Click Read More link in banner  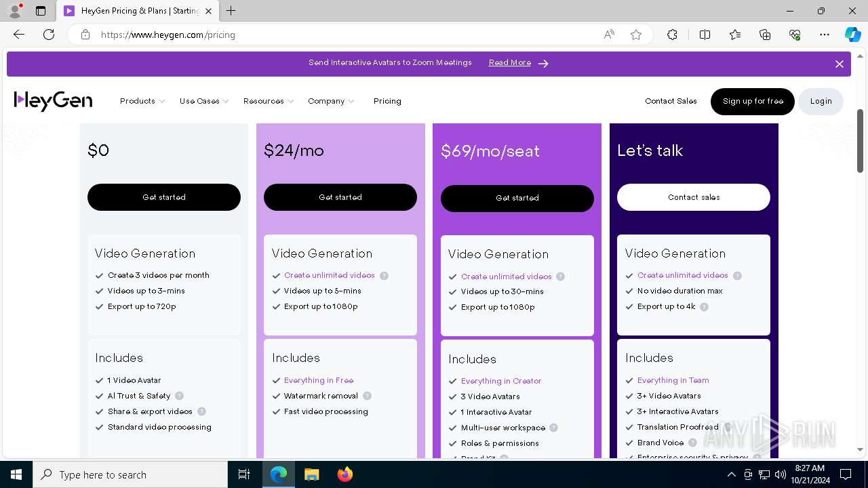[x=510, y=62]
